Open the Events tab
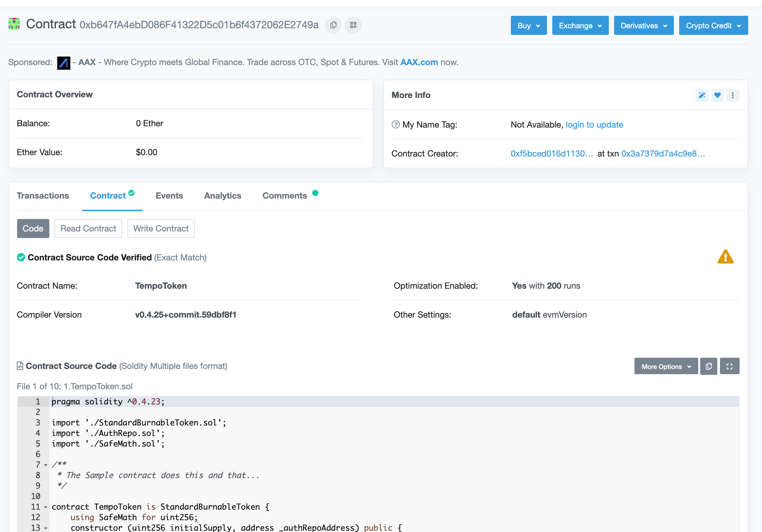Viewport: 762px width, 532px height. (169, 196)
